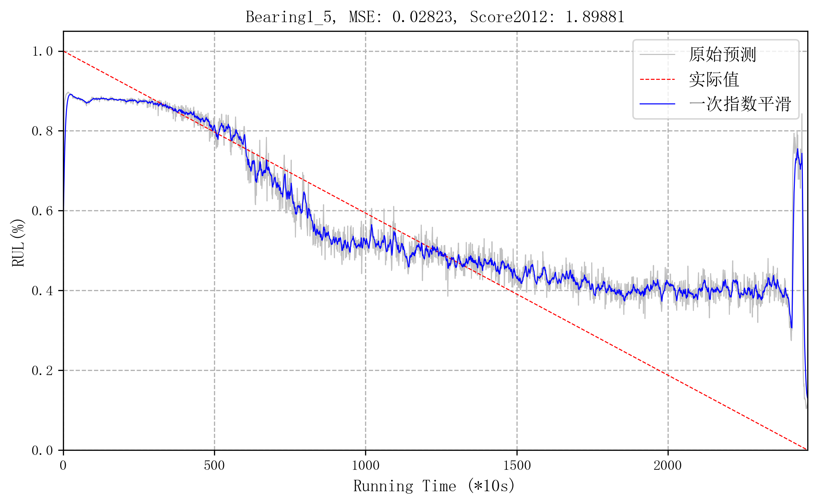Screen dimensions: 818x504
Task: Click the y-axis tick label 0.0
Action: coord(42,450)
